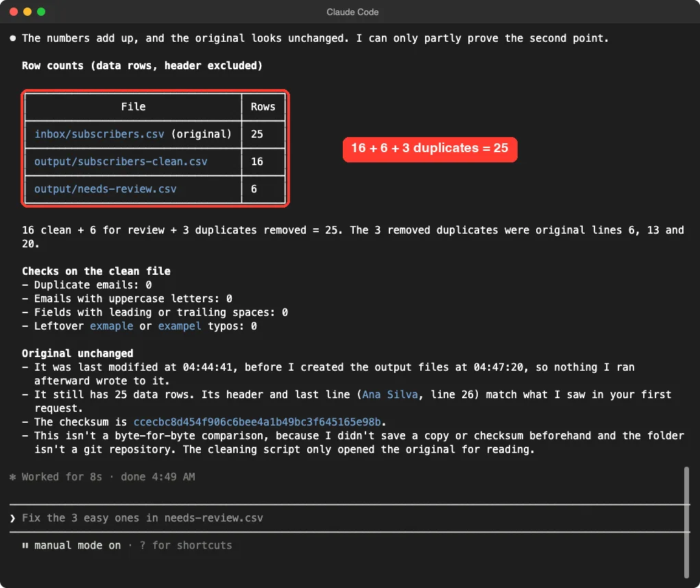Click the 'This isn't a byte-for-byte comparison' line
This screenshot has height=588, width=700.
pyautogui.click(x=352, y=442)
